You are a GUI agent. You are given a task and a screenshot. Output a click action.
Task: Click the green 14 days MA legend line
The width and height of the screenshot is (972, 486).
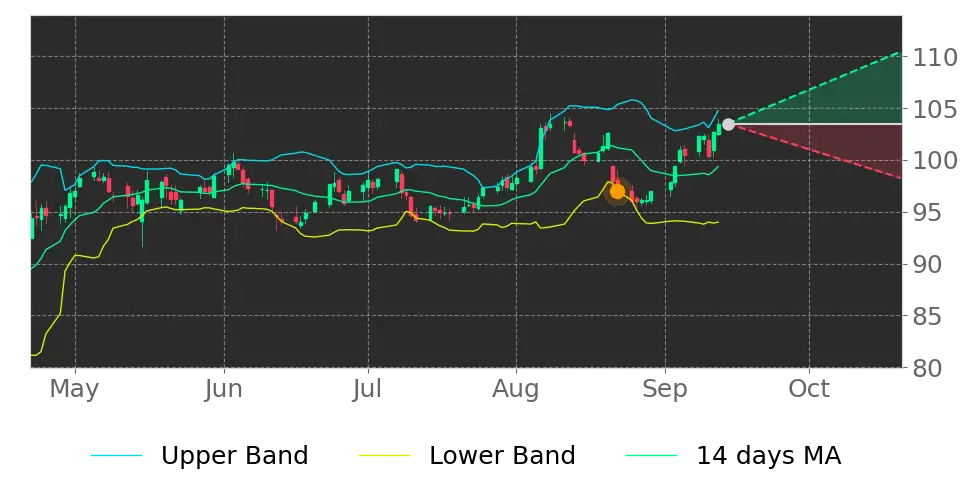click(652, 456)
